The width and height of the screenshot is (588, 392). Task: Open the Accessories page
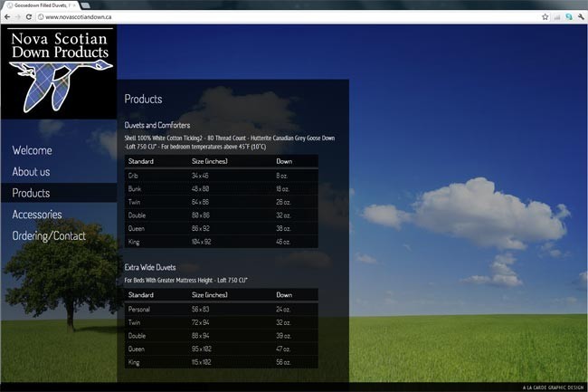[37, 215]
